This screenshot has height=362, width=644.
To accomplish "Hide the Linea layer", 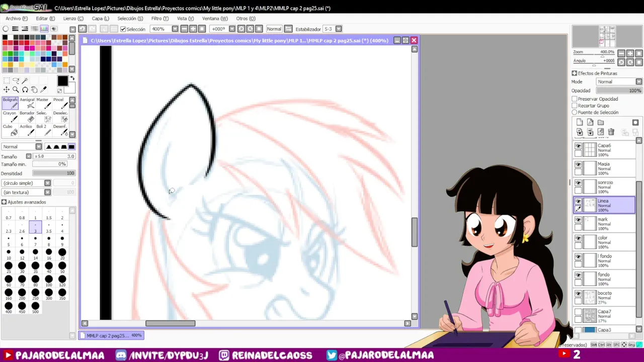I will coord(578,202).
